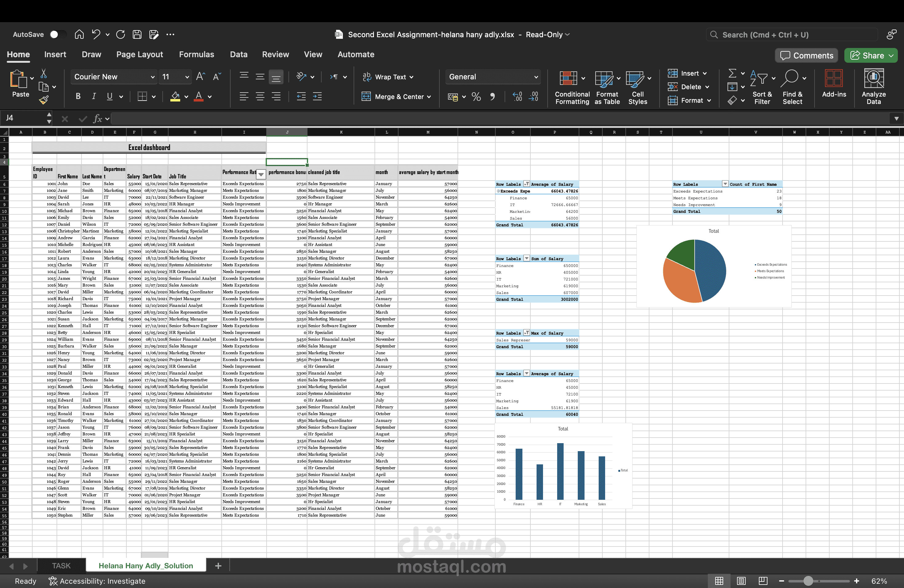Viewport: 904px width, 588px height.
Task: Open the Delete cells dropdown arrow
Action: (x=707, y=87)
